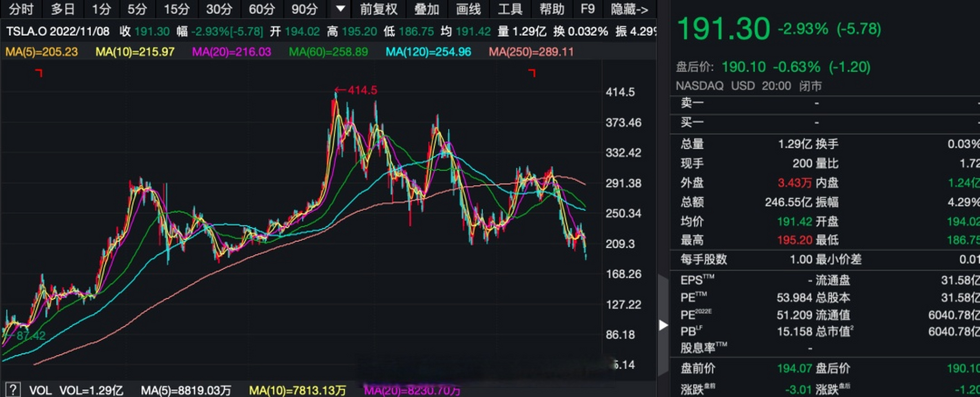Click the TSLA.O 2022/11/08 ticker label
Image resolution: width=980 pixels, height=397 pixels.
coord(58,31)
